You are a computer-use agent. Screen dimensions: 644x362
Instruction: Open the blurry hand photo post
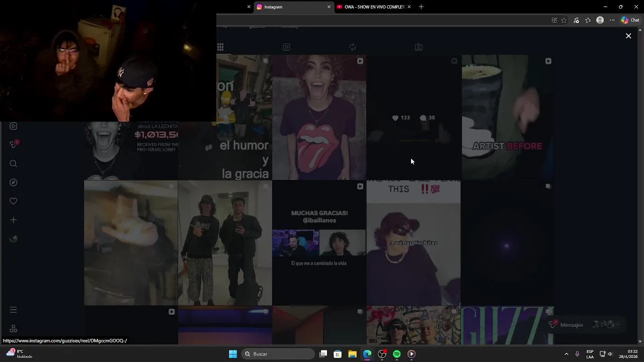pyautogui.click(x=131, y=243)
